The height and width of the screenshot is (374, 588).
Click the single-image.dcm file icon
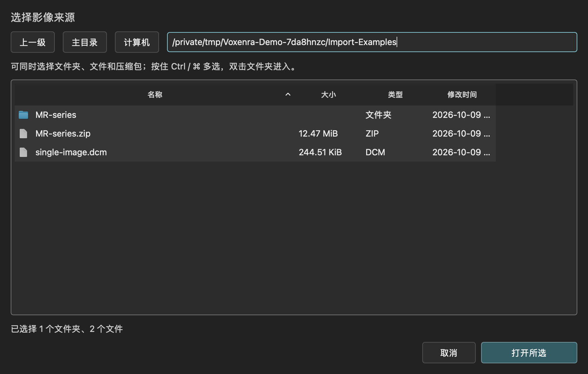(x=23, y=152)
